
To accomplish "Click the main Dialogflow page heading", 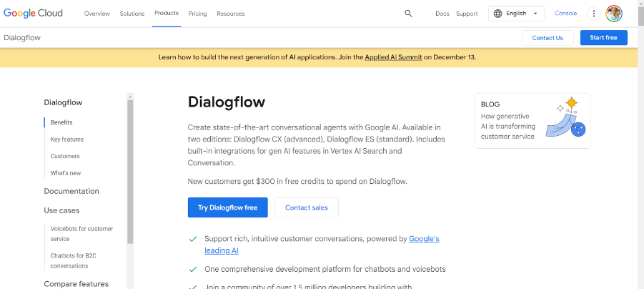I will (x=227, y=102).
